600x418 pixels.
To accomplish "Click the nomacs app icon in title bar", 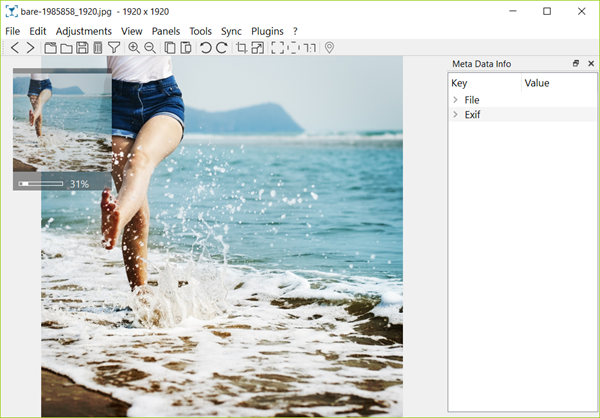I will [x=11, y=11].
